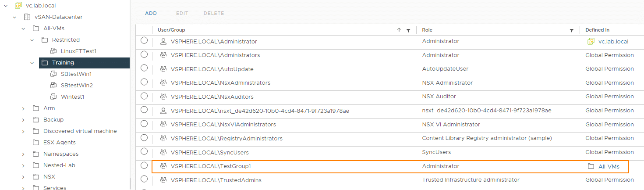Click the ADD permission button
644x190 pixels.
(151, 13)
